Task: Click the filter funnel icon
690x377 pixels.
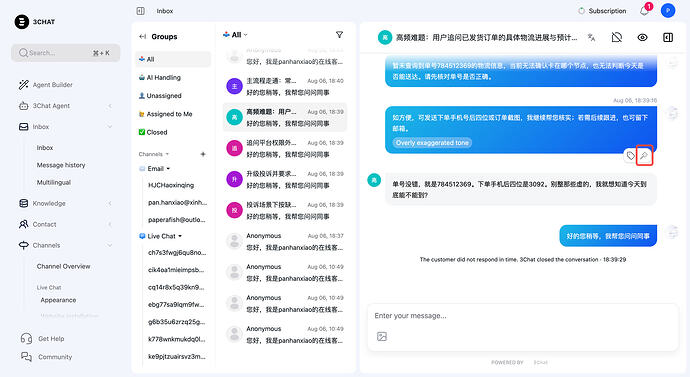Action: pos(339,34)
